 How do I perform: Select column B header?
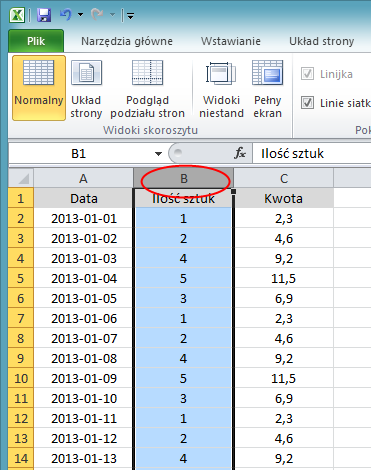pos(184,178)
